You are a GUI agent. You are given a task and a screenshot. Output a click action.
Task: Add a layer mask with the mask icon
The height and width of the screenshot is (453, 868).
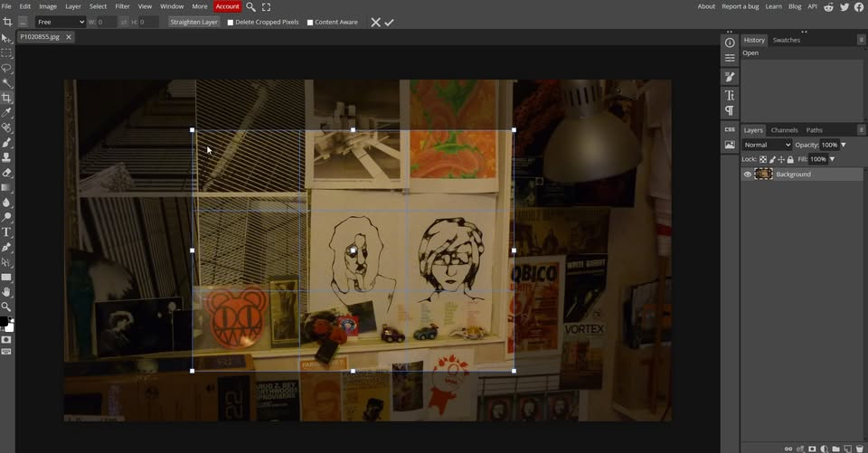pyautogui.click(x=812, y=448)
